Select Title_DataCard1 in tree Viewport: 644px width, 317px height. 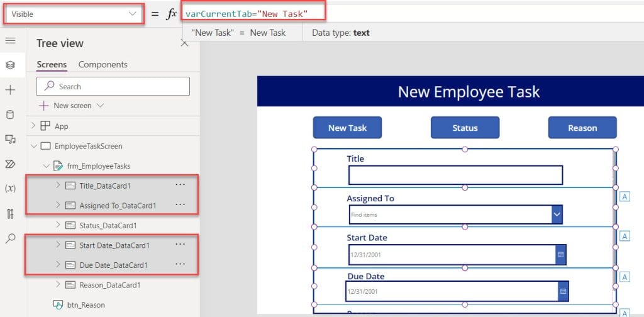pyautogui.click(x=105, y=186)
